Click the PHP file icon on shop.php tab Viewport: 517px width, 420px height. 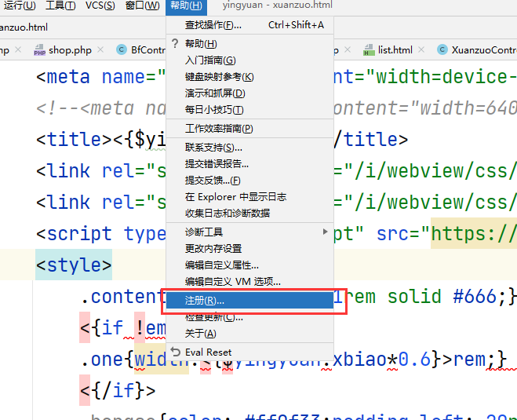point(39,50)
